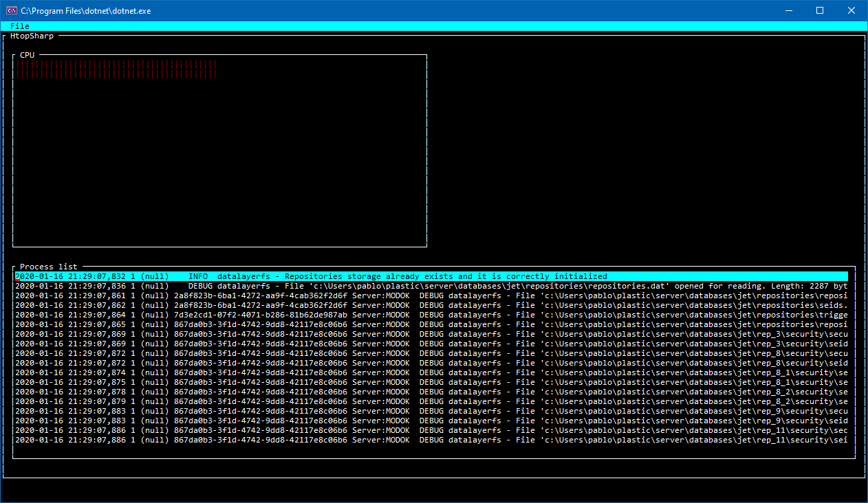Image resolution: width=868 pixels, height=503 pixels.
Task: Select the log row timestamped 21:29:07,875
Action: (x=431, y=382)
